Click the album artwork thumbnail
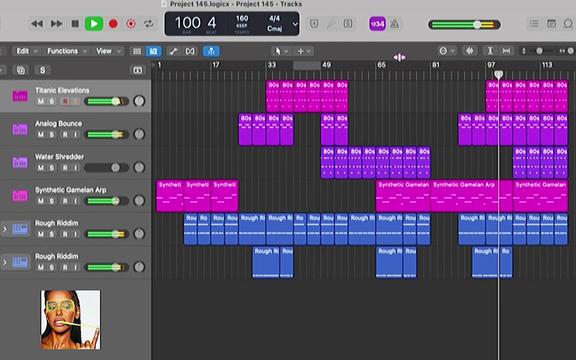576x360 pixels. tap(70, 320)
